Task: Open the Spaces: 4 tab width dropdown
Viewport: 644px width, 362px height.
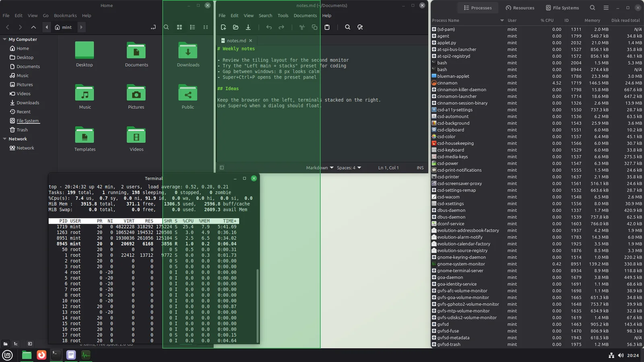Action: (x=349, y=168)
